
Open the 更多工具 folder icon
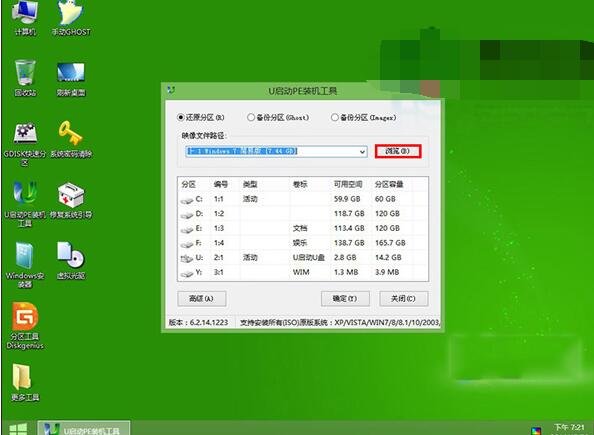pos(25,383)
